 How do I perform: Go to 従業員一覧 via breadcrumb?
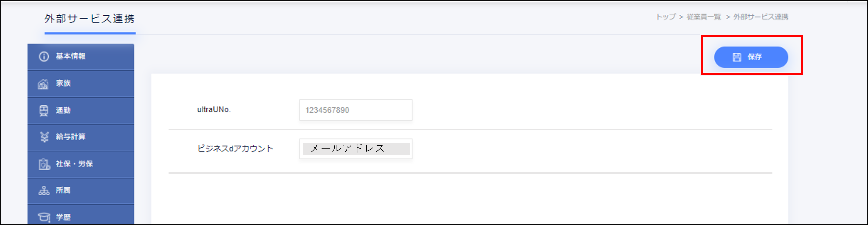click(703, 17)
